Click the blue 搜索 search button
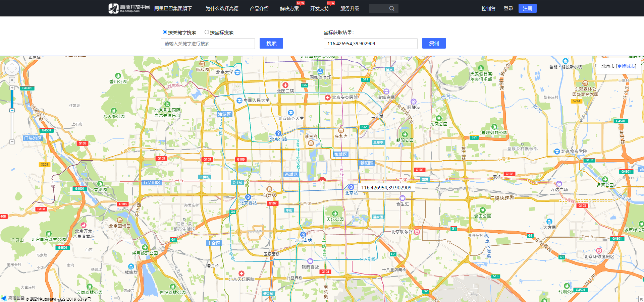This screenshot has width=644, height=302. tap(271, 43)
